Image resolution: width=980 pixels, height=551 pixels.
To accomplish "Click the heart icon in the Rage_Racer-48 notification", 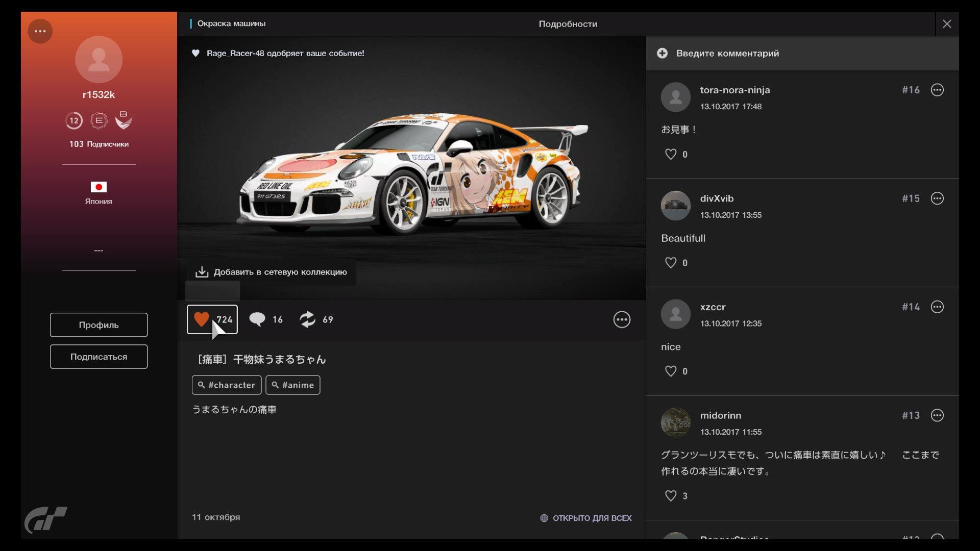I will pyautogui.click(x=195, y=53).
